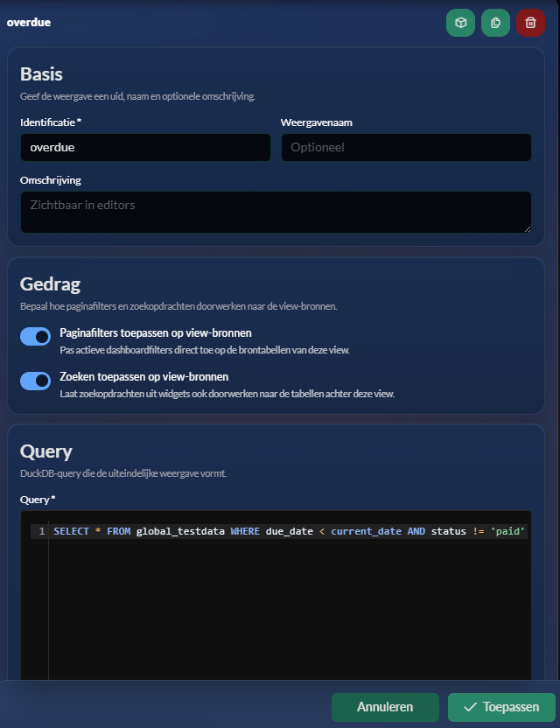Click line number 1 in query editor
Image resolution: width=560 pixels, height=728 pixels.
pyautogui.click(x=42, y=531)
